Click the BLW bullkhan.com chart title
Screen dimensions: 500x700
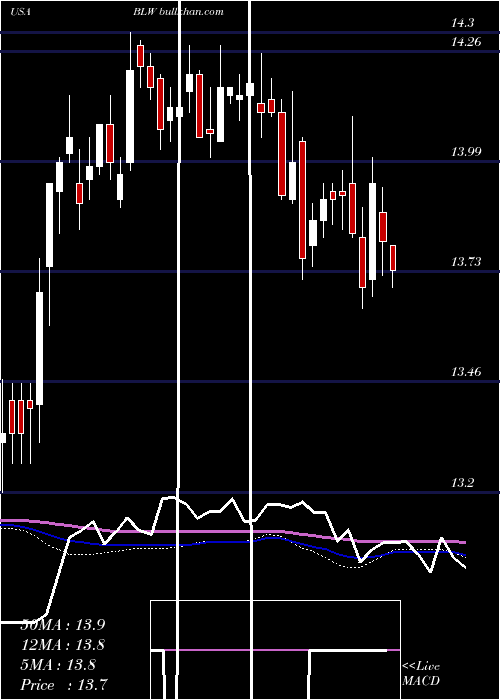(x=178, y=12)
